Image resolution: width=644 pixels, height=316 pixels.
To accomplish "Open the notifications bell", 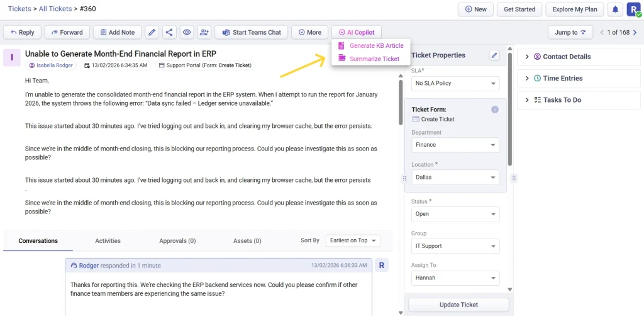I will [615, 9].
